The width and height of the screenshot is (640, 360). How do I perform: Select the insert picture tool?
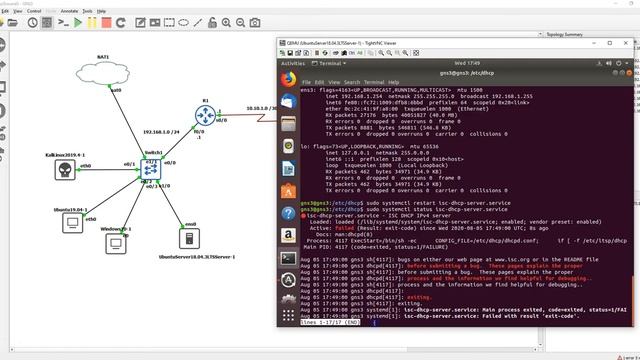(x=155, y=22)
